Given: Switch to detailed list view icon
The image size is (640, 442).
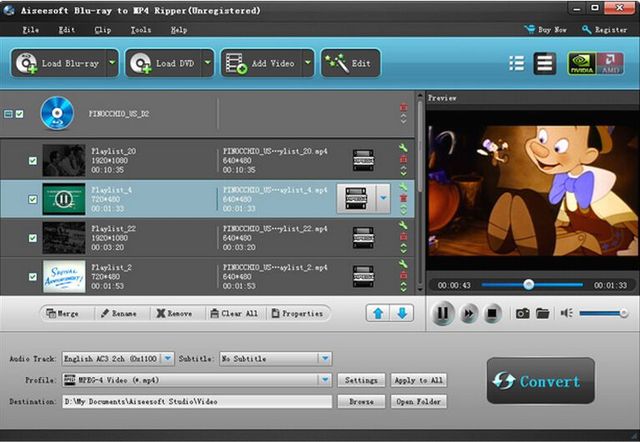Looking at the screenshot, I should tap(544, 64).
